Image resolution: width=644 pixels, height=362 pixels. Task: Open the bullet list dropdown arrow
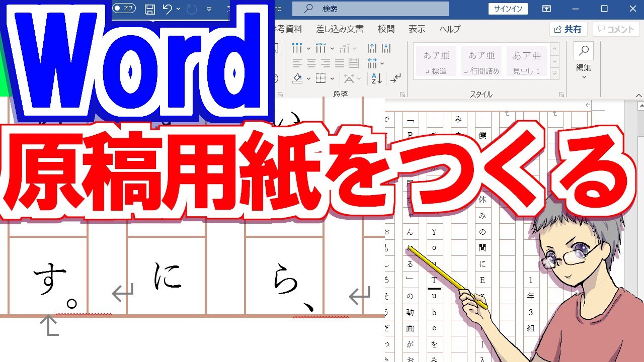(x=308, y=49)
